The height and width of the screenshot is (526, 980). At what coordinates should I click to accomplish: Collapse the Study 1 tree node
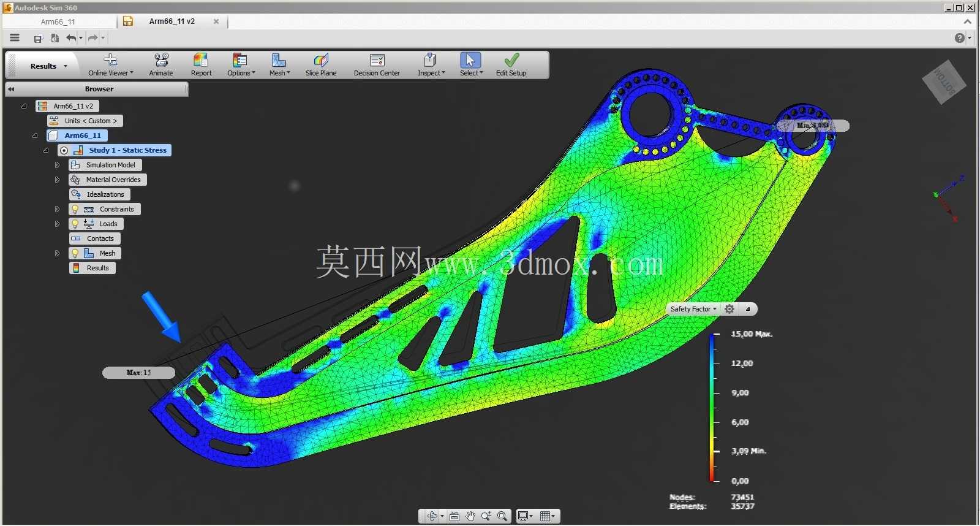[x=46, y=150]
